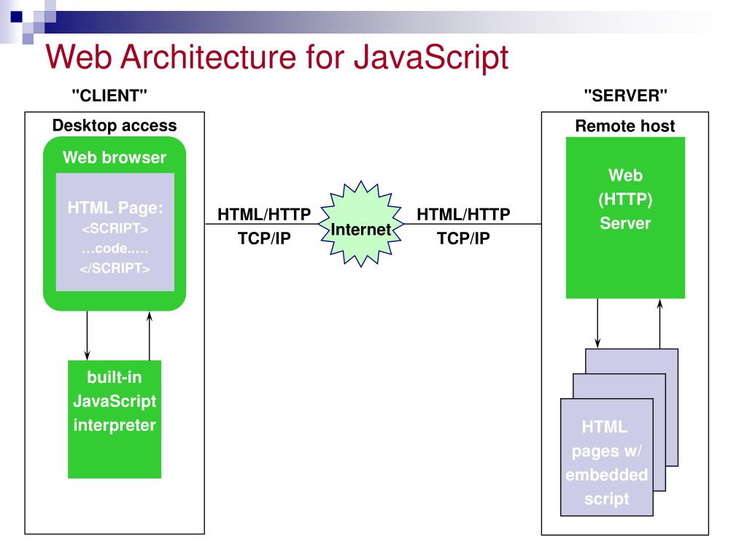Image resolution: width=747 pixels, height=560 pixels.
Task: Click up arrow from pages to HTTP Server
Action: pyautogui.click(x=659, y=324)
